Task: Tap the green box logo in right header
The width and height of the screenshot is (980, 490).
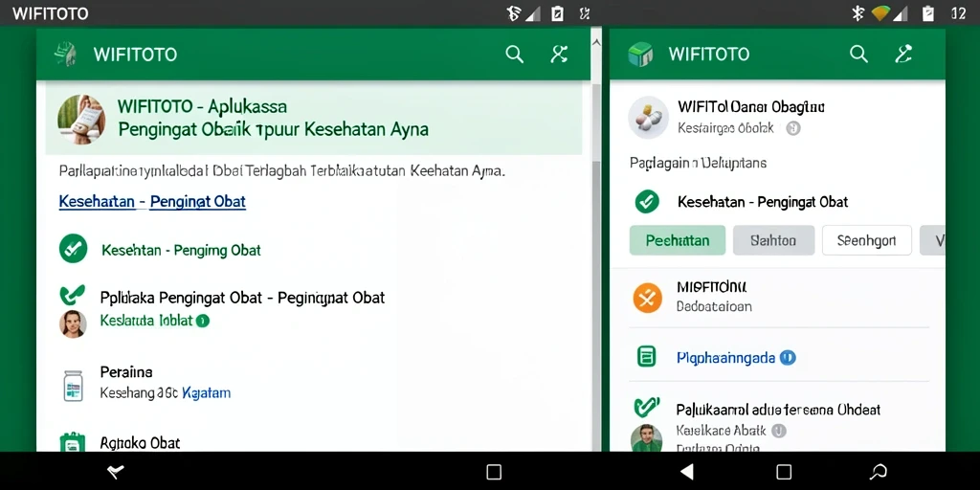Action: (x=640, y=55)
